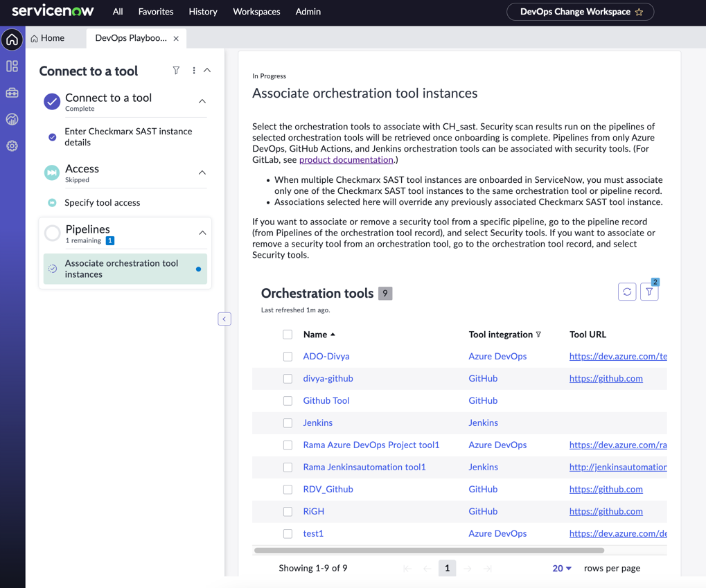706x588 pixels.
Task: Open the test1 Azure DevOps URL link
Action: tap(618, 533)
